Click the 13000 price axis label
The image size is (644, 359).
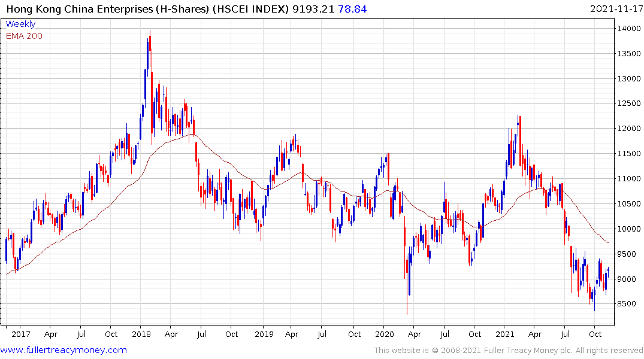pos(630,79)
